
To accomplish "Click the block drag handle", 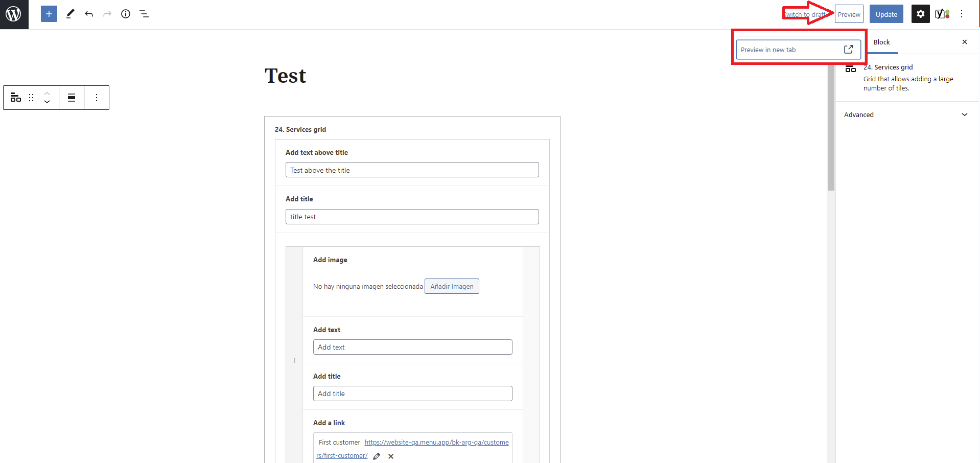I will (x=31, y=98).
